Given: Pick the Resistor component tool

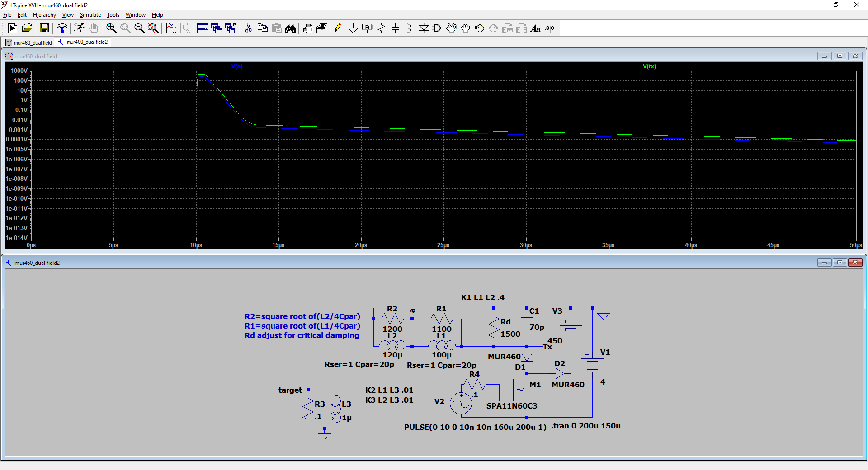Looking at the screenshot, I should pyautogui.click(x=381, y=28).
